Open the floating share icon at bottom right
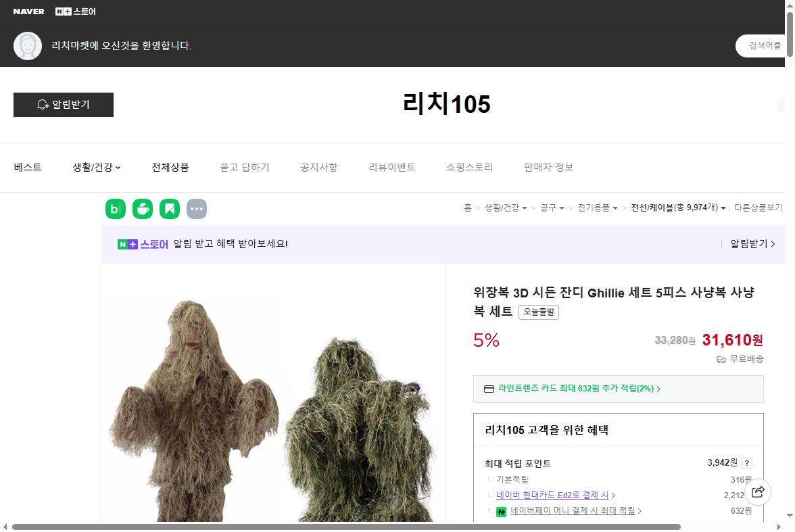This screenshot has height=532, width=795. [758, 493]
